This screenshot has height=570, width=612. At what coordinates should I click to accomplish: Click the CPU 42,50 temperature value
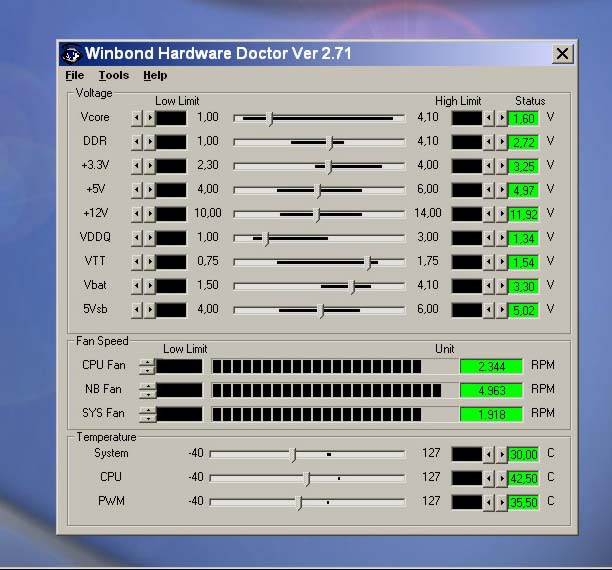523,479
